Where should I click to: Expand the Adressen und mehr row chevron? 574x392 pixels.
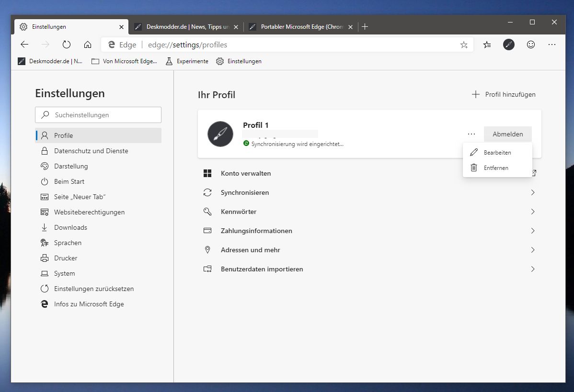pyautogui.click(x=533, y=250)
